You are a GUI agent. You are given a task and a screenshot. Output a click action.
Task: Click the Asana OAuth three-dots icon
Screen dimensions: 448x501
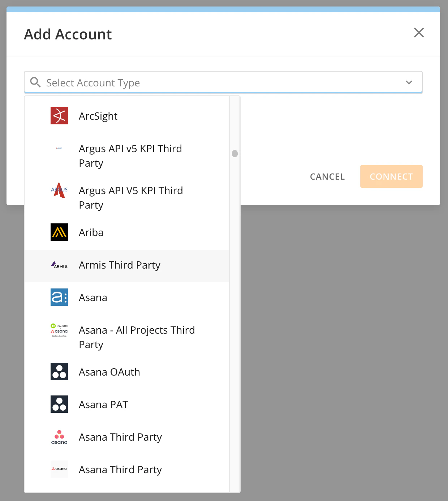tap(59, 372)
